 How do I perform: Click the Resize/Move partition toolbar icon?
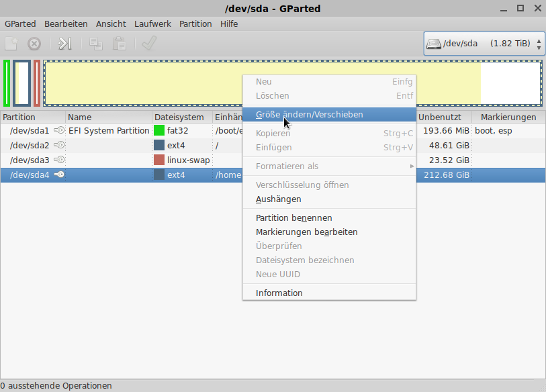[x=64, y=44]
